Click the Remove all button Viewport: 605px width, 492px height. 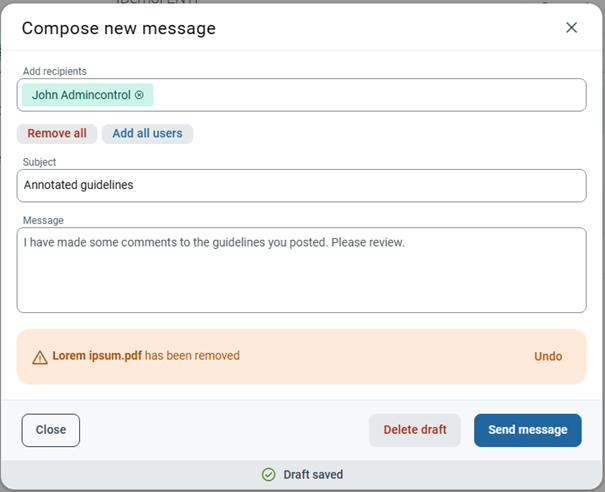pyautogui.click(x=57, y=134)
